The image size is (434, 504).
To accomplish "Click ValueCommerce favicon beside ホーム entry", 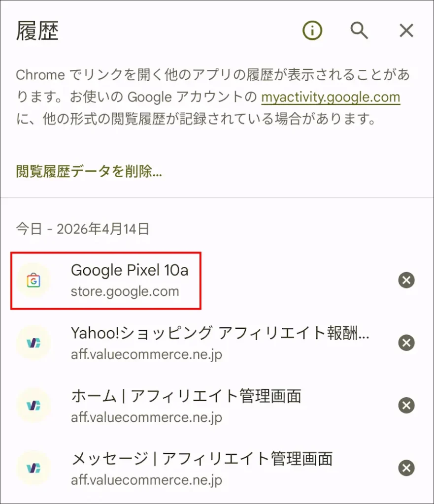I will point(33,406).
